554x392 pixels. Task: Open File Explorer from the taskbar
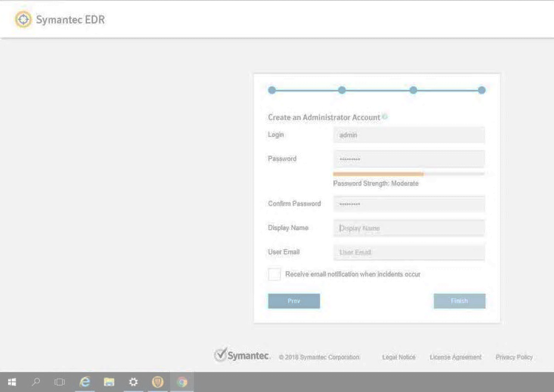point(109,382)
